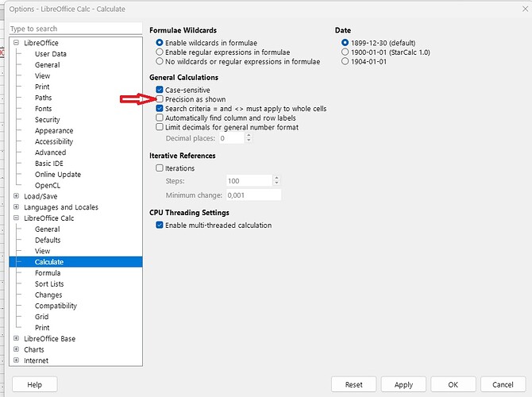
Task: Expand the Internet tree node
Action: (16, 360)
